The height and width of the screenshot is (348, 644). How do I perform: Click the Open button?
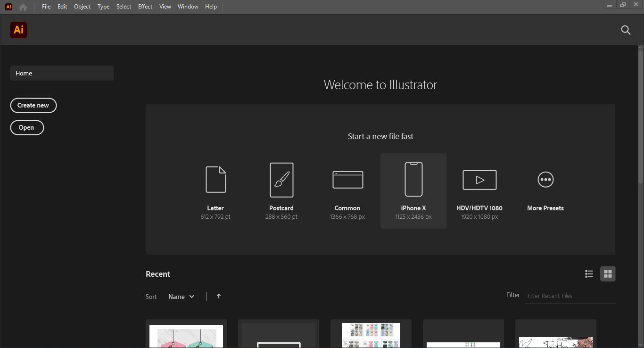(27, 127)
